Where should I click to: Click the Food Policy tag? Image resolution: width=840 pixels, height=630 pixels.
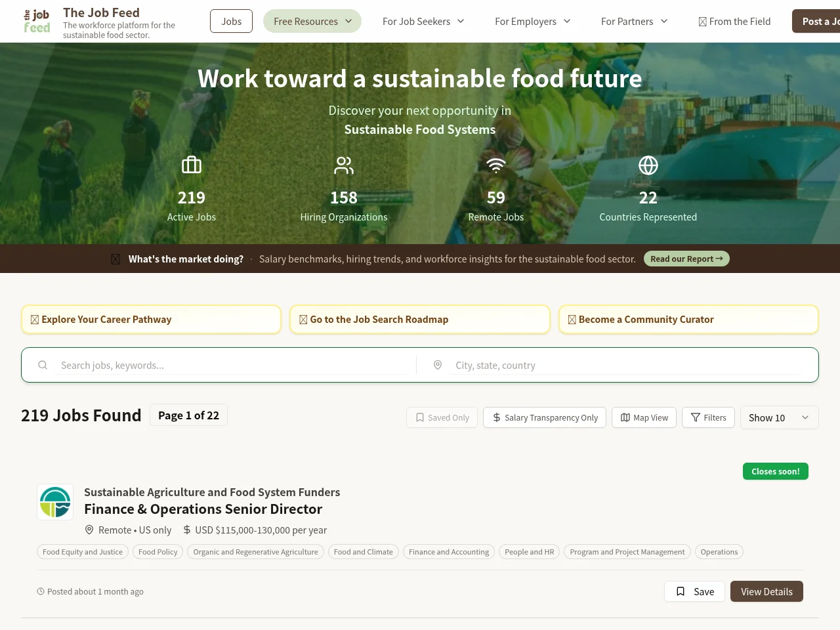(x=158, y=552)
